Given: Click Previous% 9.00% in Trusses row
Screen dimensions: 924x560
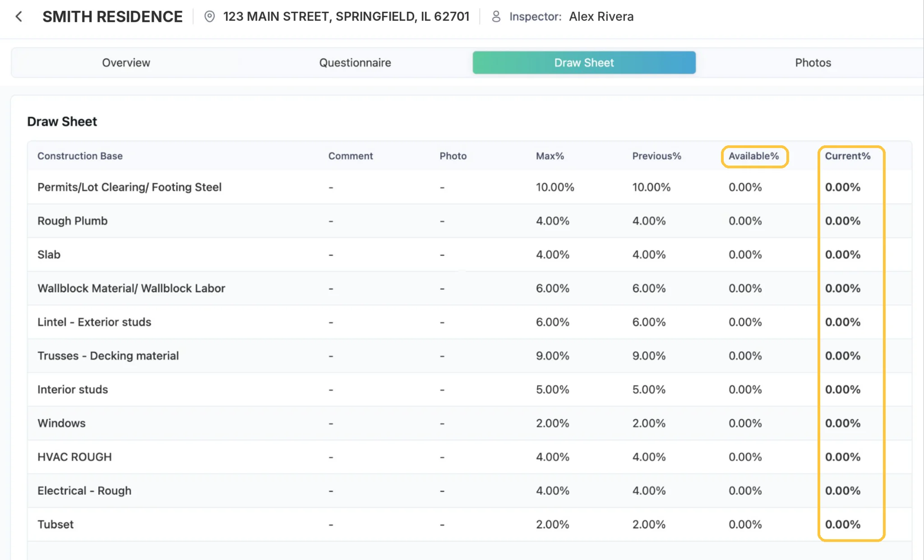Looking at the screenshot, I should pos(649,356).
